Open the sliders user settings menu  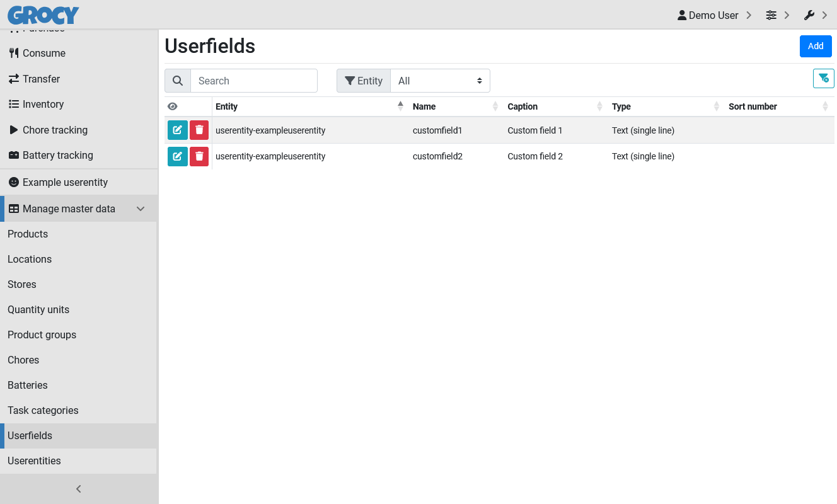click(777, 15)
